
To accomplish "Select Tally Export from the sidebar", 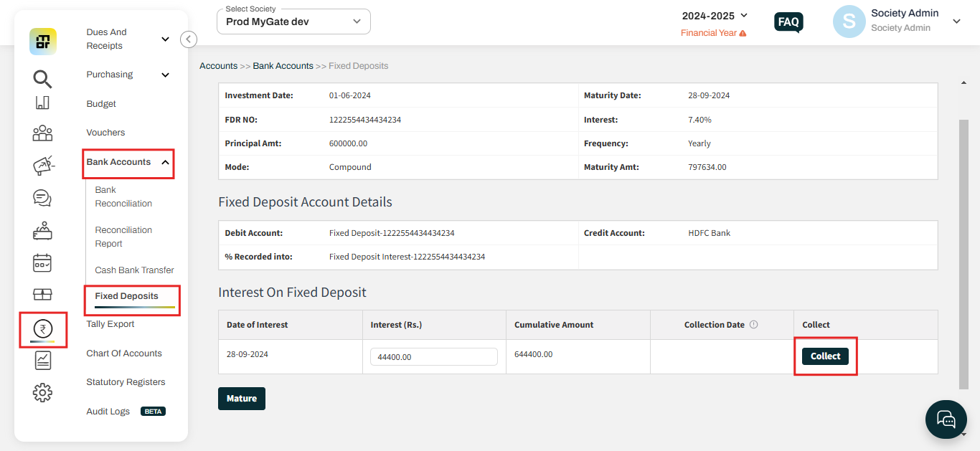I will pyautogui.click(x=110, y=323).
